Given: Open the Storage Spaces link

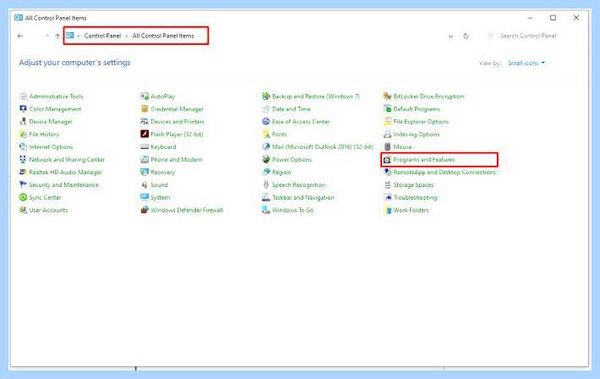Looking at the screenshot, I should coord(413,185).
